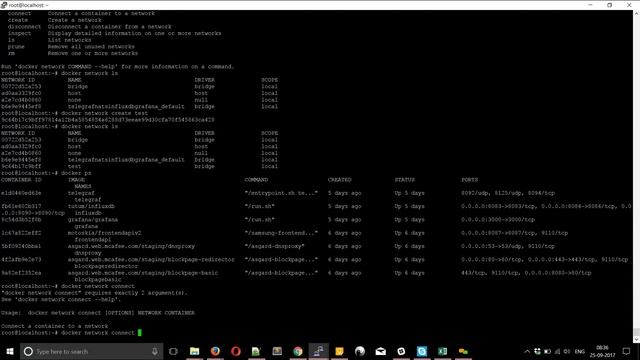640x360 pixels.
Task: Open the yellow taskbar icon right of Excel
Action: click(x=463, y=351)
